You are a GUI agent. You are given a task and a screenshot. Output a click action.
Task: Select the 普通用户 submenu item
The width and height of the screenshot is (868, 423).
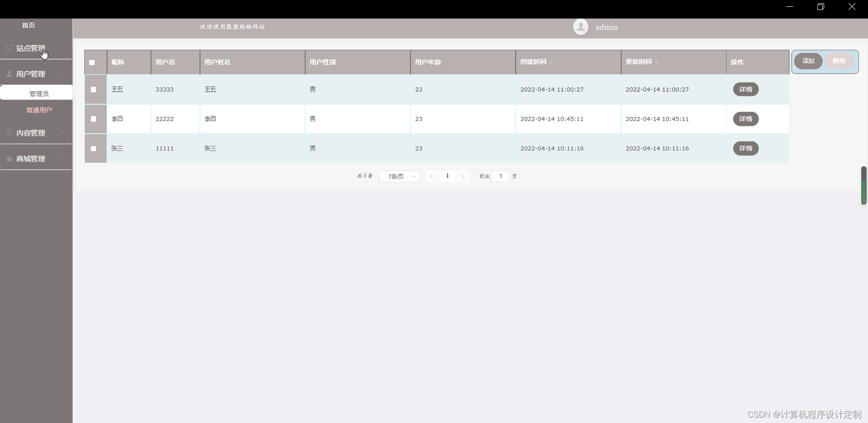39,110
